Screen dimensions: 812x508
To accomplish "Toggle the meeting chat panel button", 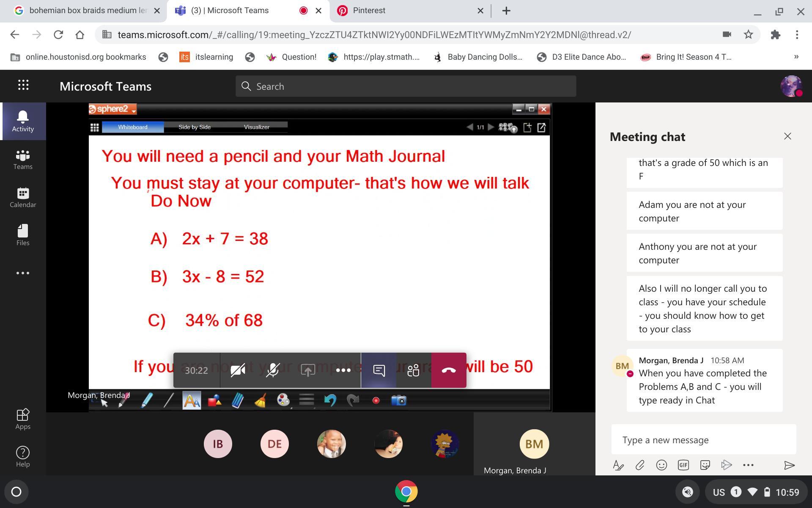I will [379, 370].
